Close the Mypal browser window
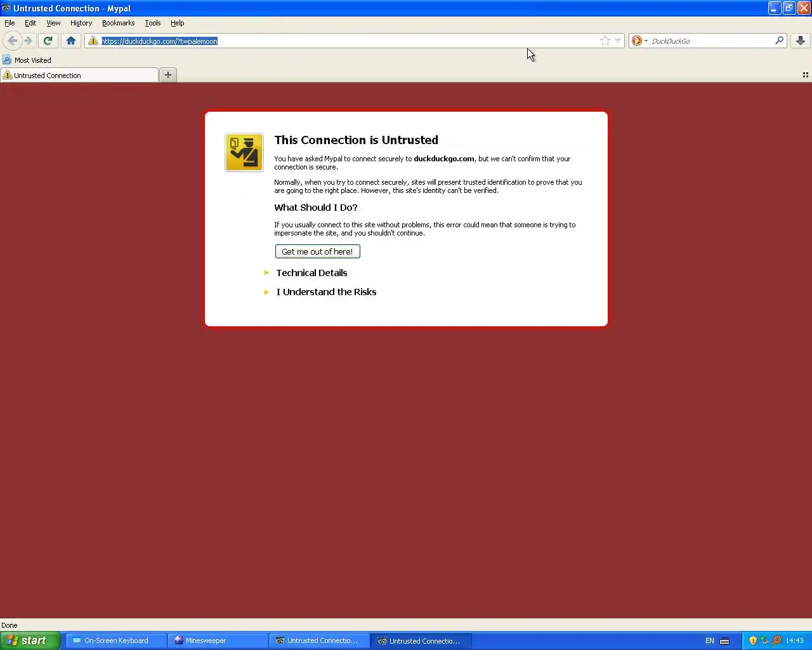This screenshot has width=812, height=650. [x=804, y=8]
